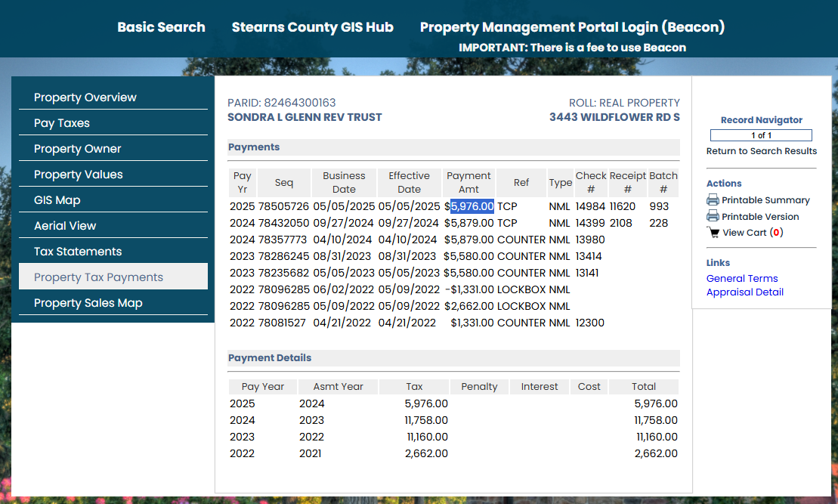The image size is (838, 504).
Task: Open Aerial View from sidebar
Action: pos(65,226)
